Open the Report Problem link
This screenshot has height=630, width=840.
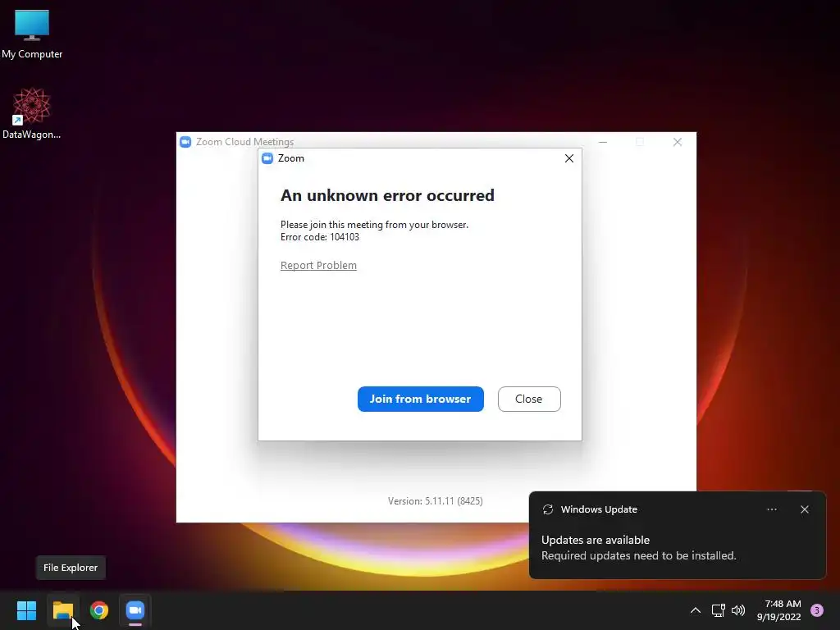tap(319, 266)
